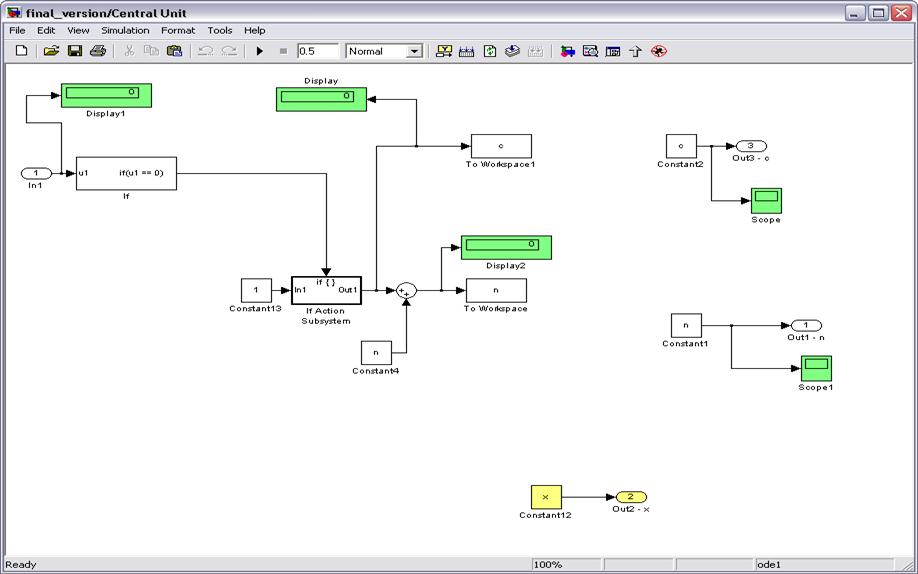Open the Library Browser icon
This screenshot has width=918, height=574.
567,52
